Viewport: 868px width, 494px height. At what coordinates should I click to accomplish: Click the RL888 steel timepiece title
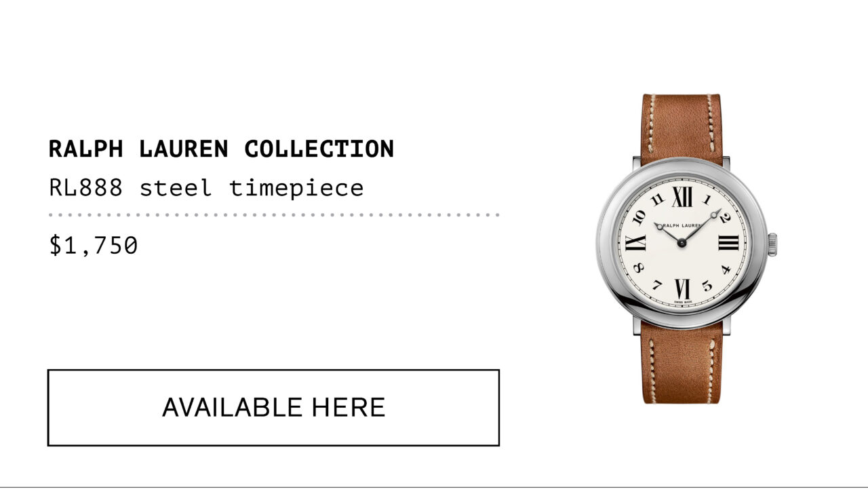pos(206,187)
